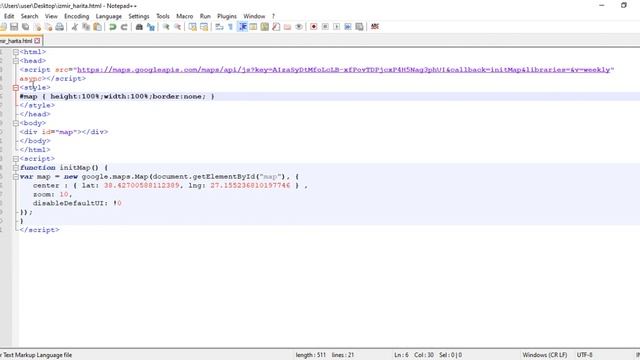Toggle word wrap in the toolbar
The width and height of the screenshot is (640, 360).
pos(219,27)
